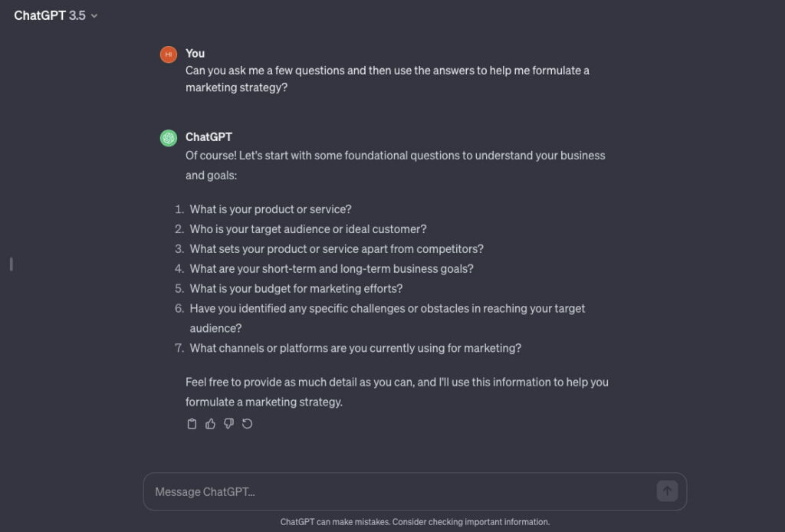The height and width of the screenshot is (532, 785).
Task: Expand the model version menu at top left
Action: tap(55, 15)
